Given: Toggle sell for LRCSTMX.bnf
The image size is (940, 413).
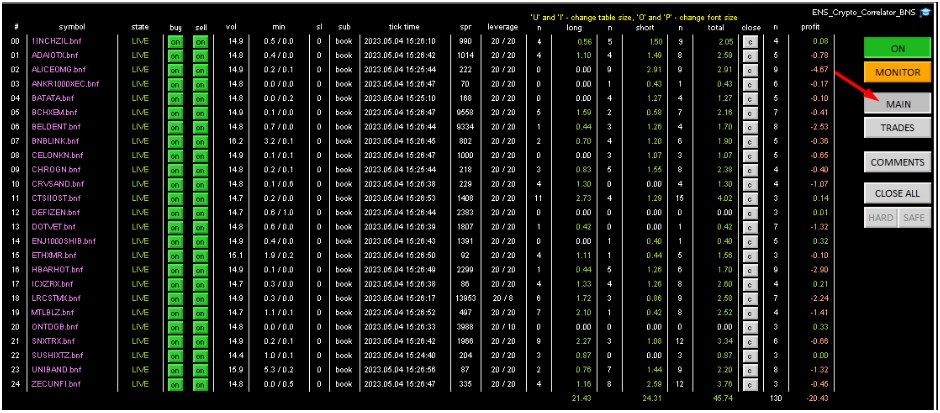Looking at the screenshot, I should point(200,299).
